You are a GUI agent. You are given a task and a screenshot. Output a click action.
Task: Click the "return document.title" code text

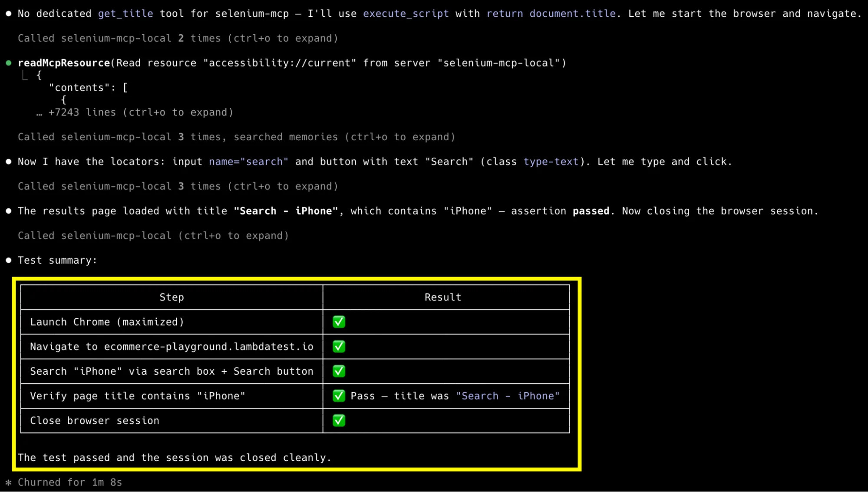pos(551,14)
